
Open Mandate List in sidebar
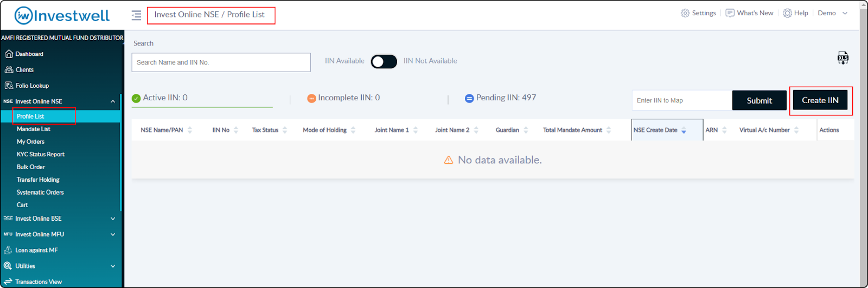(x=34, y=129)
